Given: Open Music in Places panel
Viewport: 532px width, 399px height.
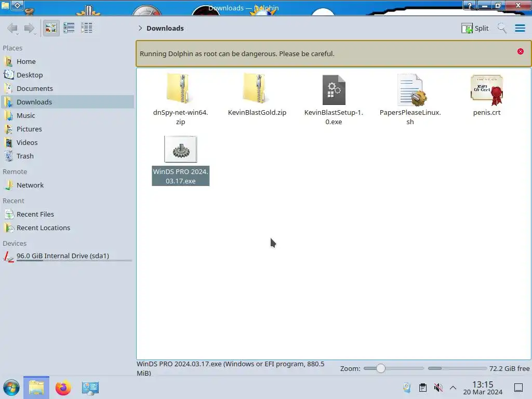Looking at the screenshot, I should coord(67,116).
